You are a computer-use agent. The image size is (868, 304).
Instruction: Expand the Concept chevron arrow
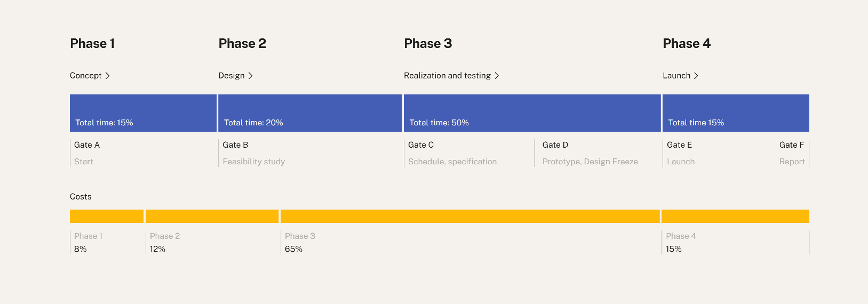[107, 76]
